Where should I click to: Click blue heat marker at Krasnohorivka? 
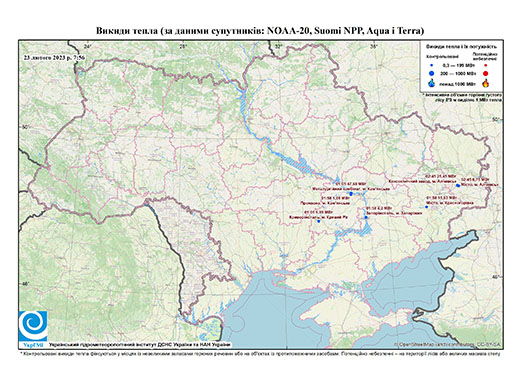pyautogui.click(x=426, y=207)
